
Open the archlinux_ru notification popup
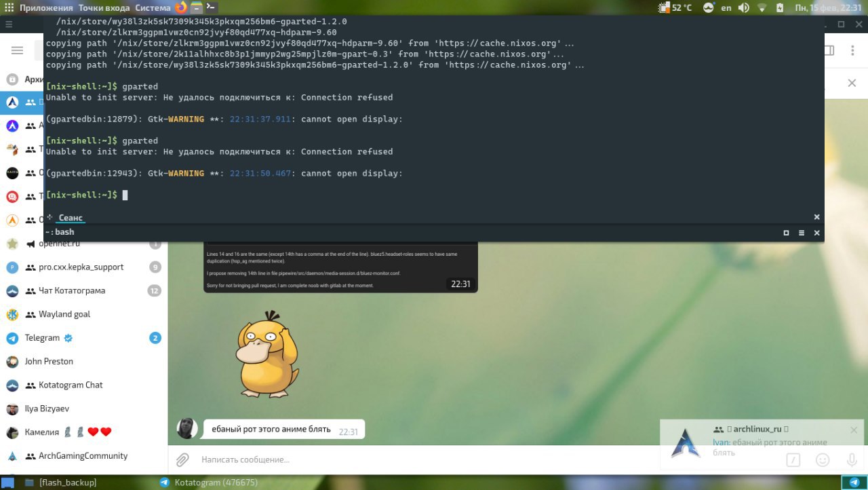tap(763, 444)
